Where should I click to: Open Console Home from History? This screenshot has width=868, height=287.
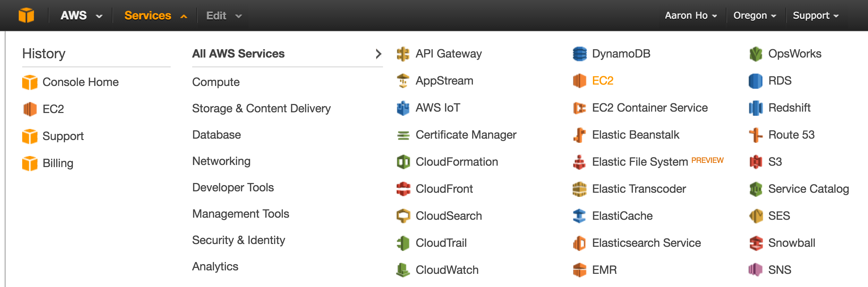(80, 82)
